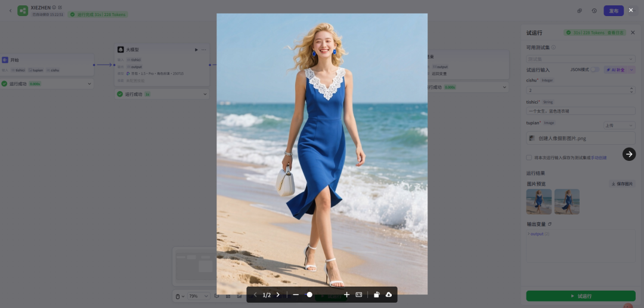Click the 发布 publish button
Viewport: 644px width, 308px height.
(x=613, y=11)
